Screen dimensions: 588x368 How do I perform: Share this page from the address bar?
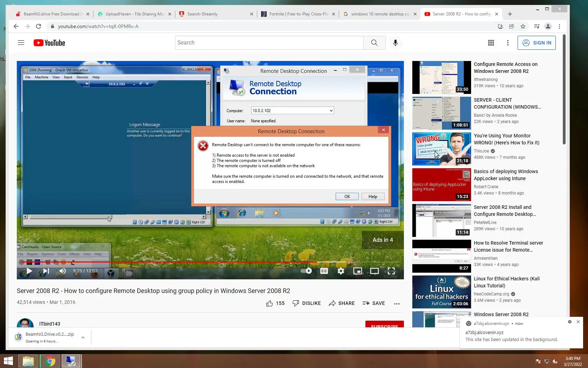point(511,26)
